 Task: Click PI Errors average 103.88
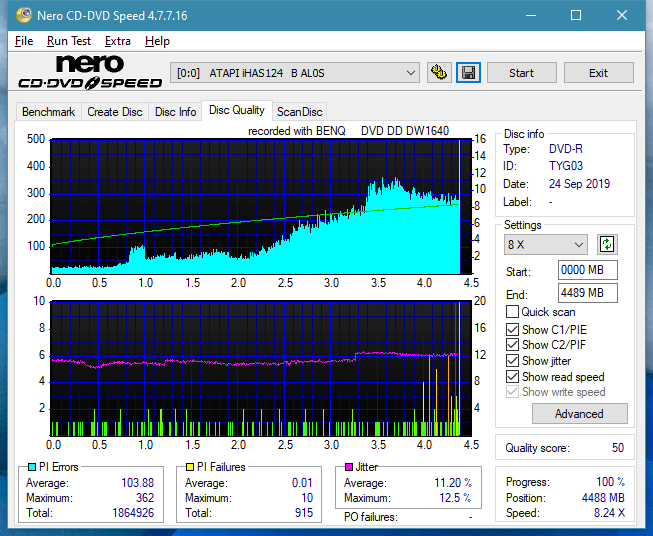(x=137, y=483)
